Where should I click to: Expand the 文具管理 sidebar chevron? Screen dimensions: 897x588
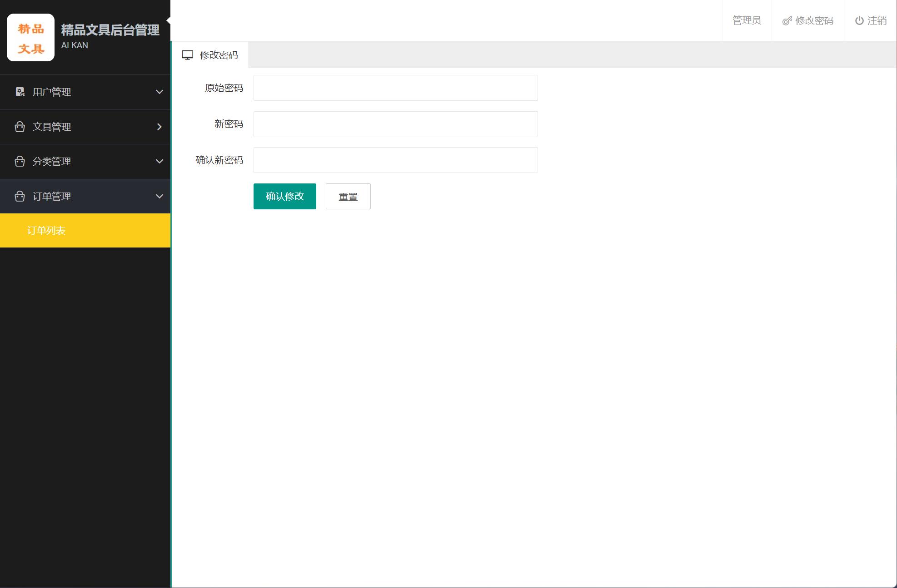tap(159, 127)
